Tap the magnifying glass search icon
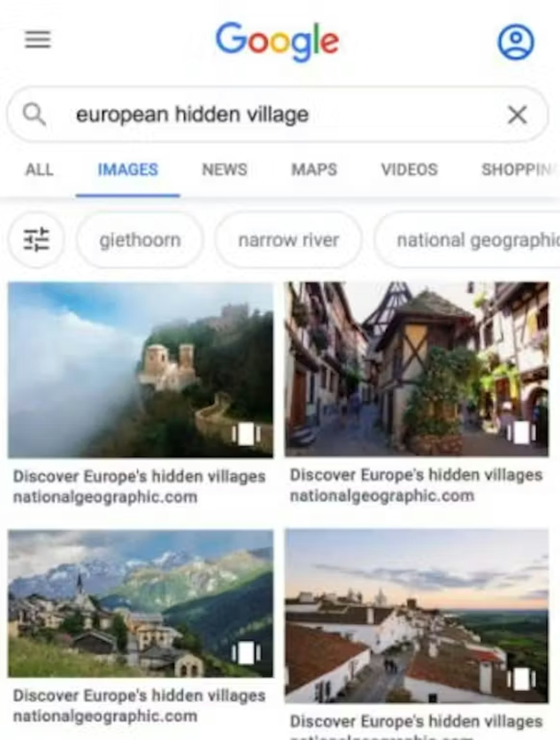Screen dimensions: 560x740 (x=34, y=115)
